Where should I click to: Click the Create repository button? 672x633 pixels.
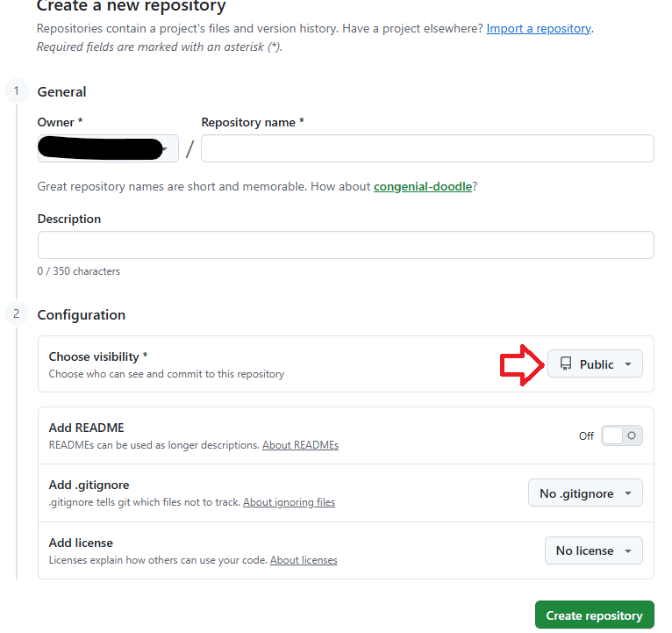[x=594, y=615]
